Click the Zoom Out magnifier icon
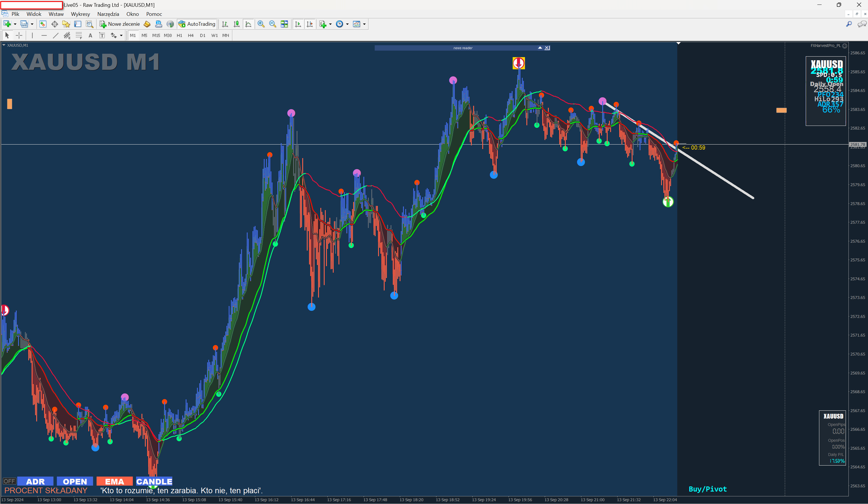868x504 pixels. pos(273,24)
